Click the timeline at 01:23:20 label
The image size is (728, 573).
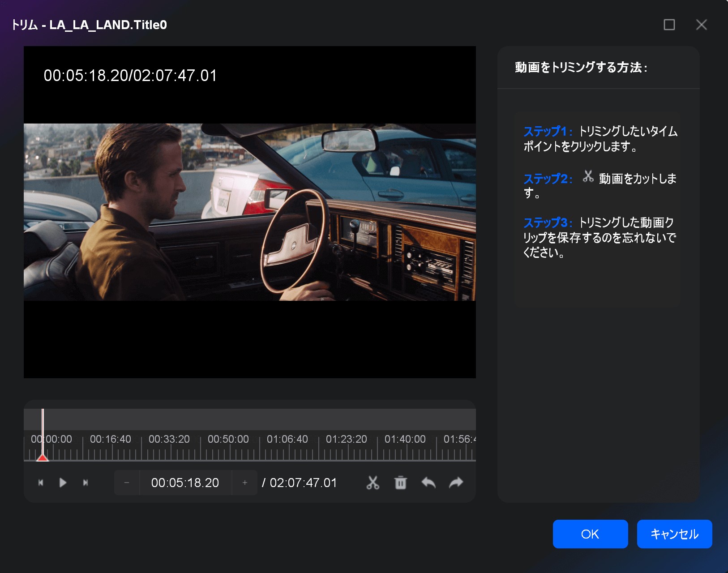[x=347, y=439]
